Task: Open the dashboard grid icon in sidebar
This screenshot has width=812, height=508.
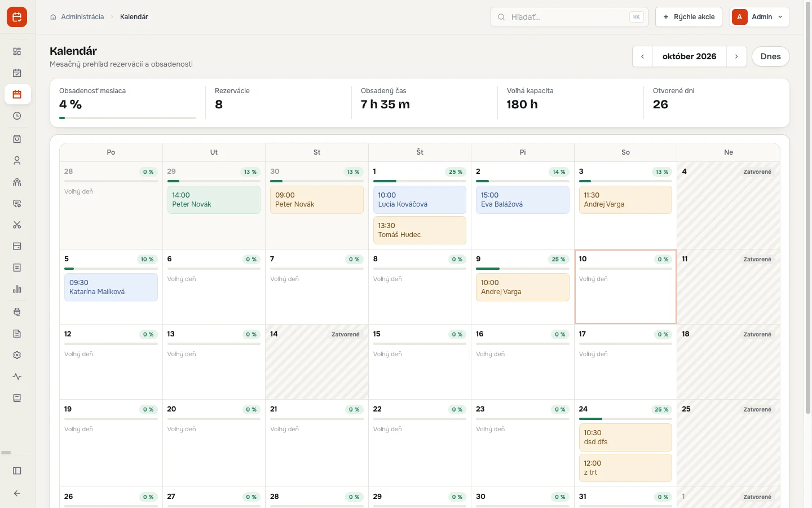Action: pyautogui.click(x=17, y=51)
